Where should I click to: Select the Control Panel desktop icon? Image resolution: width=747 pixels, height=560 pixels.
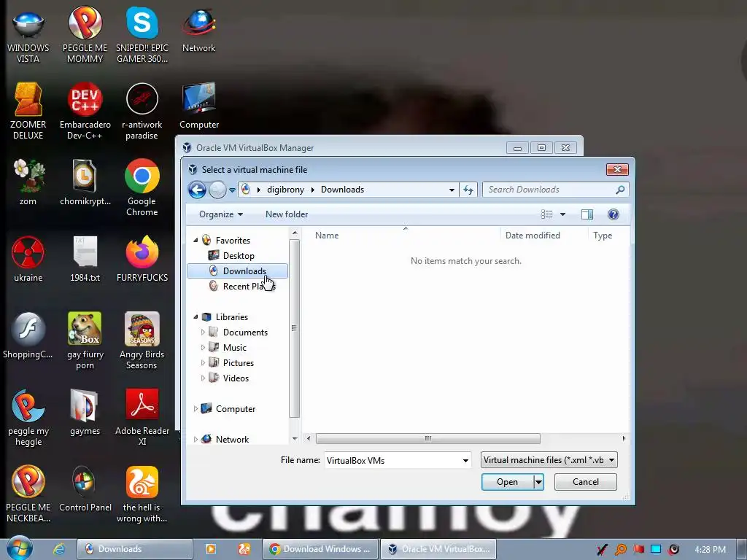tap(85, 489)
